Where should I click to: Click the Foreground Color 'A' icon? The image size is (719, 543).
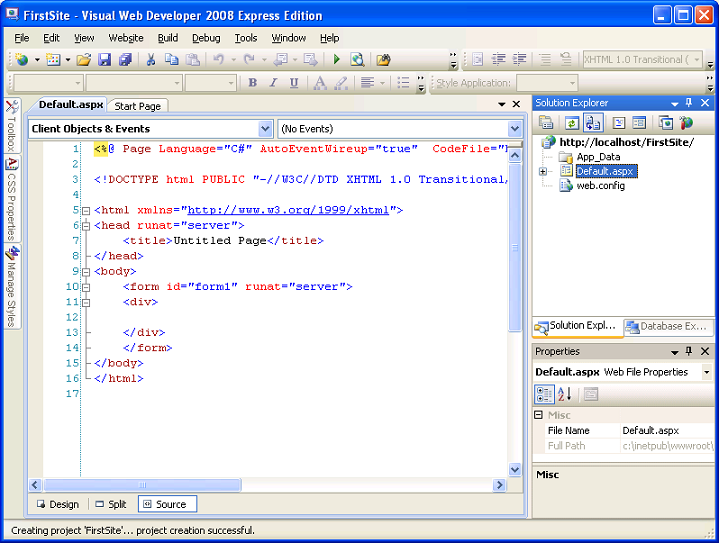(320, 83)
